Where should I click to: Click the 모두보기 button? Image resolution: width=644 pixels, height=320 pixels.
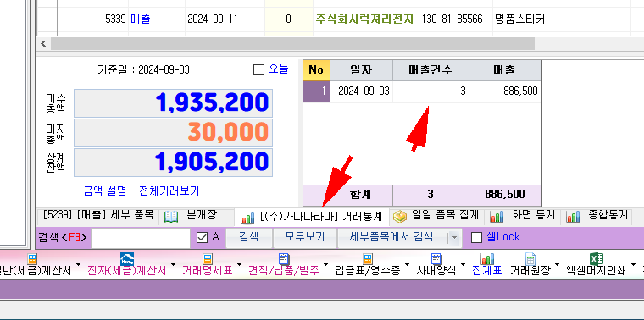pyautogui.click(x=305, y=237)
